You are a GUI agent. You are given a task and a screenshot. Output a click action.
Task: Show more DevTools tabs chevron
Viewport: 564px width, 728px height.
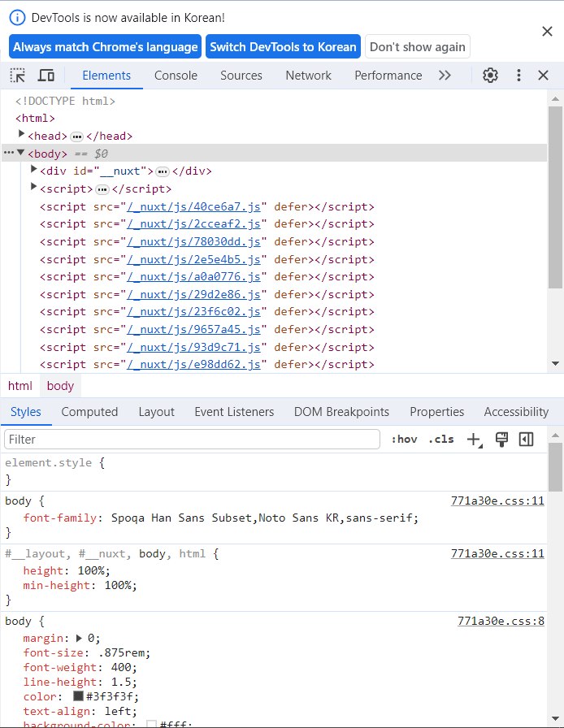[445, 76]
